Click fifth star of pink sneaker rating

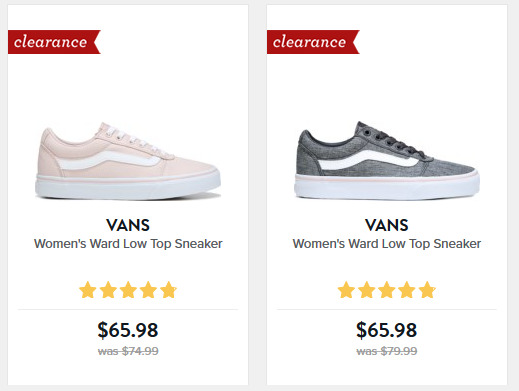tap(168, 290)
